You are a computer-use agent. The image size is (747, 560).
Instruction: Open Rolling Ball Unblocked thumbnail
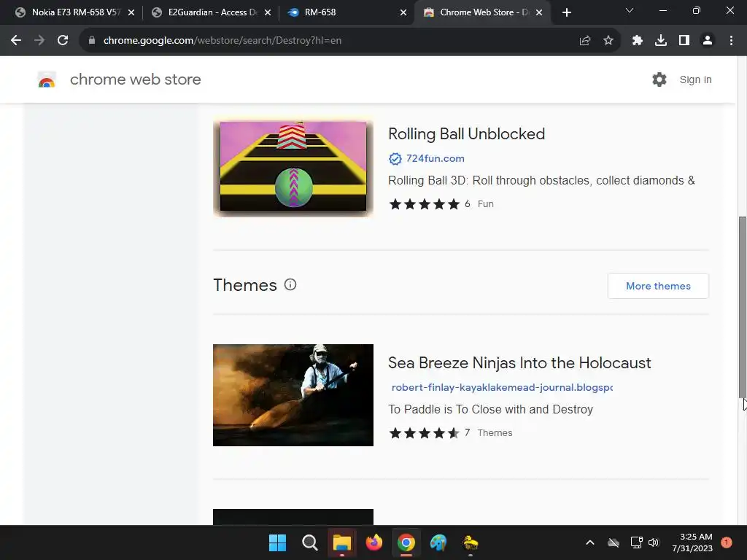pos(293,166)
